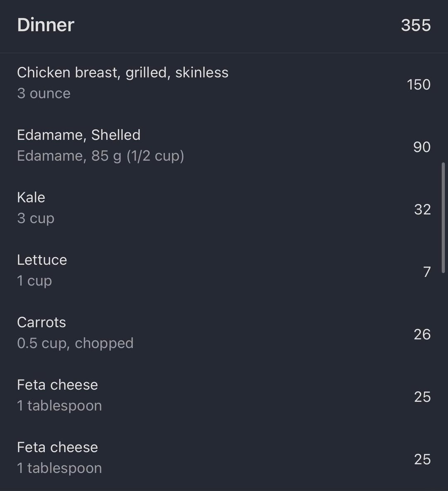448x491 pixels.
Task: Open the Chicken breast, grilled, skinless entry
Action: click(122, 73)
